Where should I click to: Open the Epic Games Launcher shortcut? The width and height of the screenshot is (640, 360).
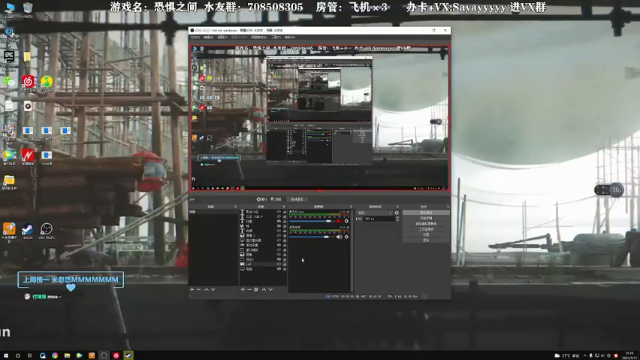tap(9, 56)
